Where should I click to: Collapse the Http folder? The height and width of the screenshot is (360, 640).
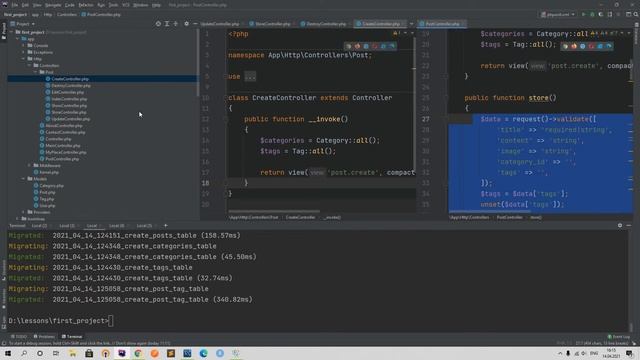tap(24, 59)
